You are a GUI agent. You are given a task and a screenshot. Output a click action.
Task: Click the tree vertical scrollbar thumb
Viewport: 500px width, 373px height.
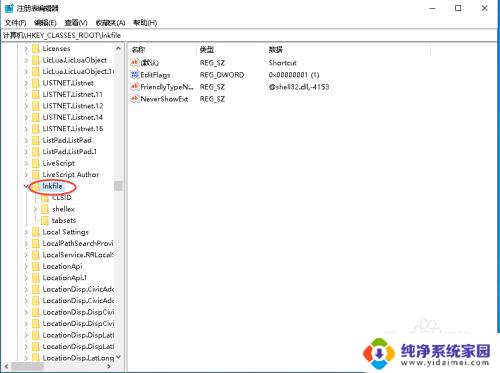click(118, 186)
